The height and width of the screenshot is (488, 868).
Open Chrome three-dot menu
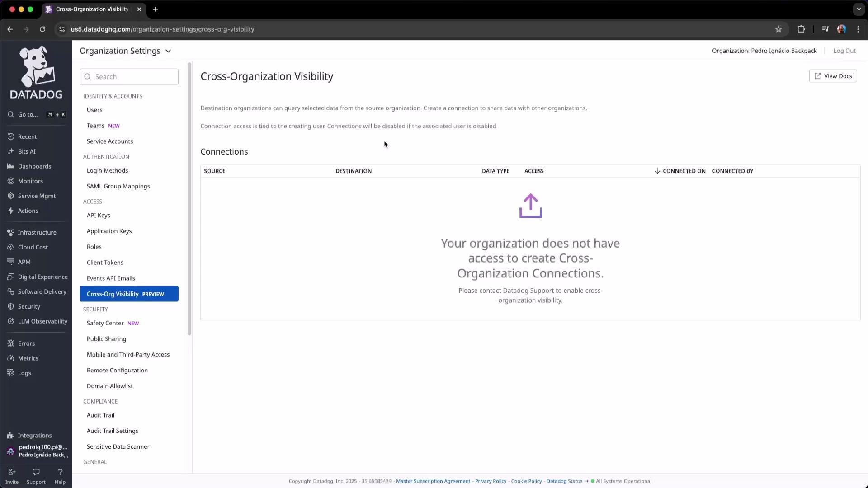click(x=858, y=29)
